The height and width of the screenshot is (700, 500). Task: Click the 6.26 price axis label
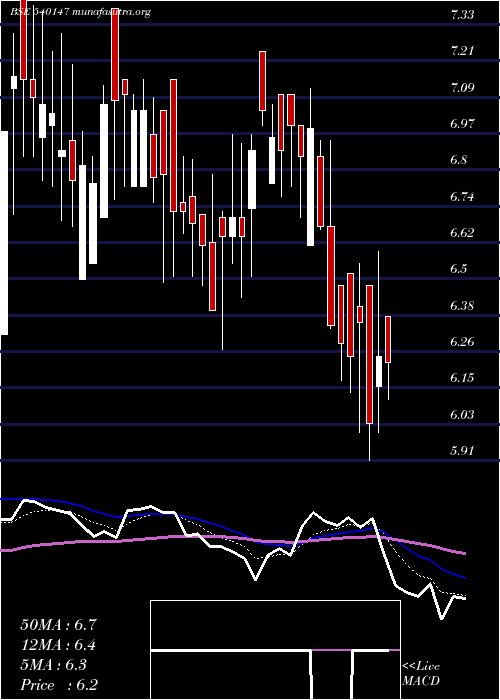tap(462, 342)
